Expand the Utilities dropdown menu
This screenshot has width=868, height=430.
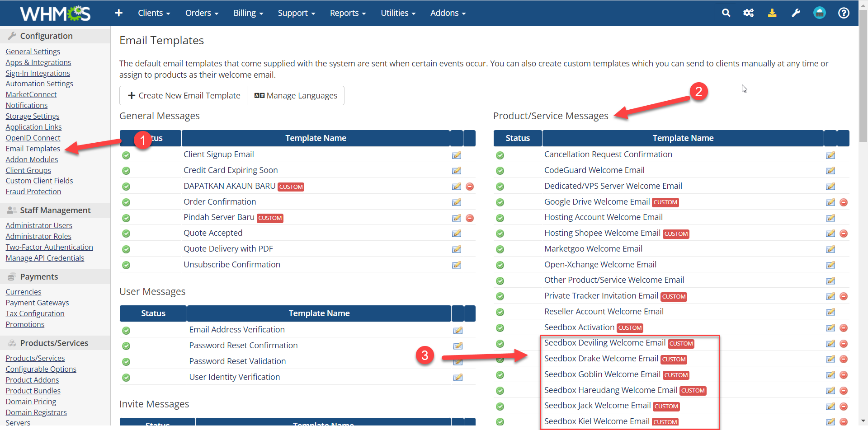pyautogui.click(x=398, y=13)
